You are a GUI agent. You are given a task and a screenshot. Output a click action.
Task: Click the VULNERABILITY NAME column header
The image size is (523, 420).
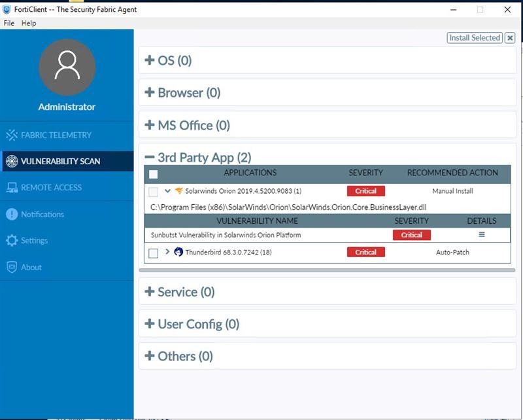coord(257,220)
